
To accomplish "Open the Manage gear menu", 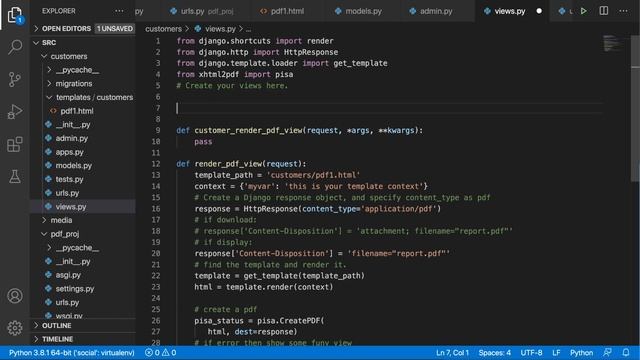I will 15,327.
